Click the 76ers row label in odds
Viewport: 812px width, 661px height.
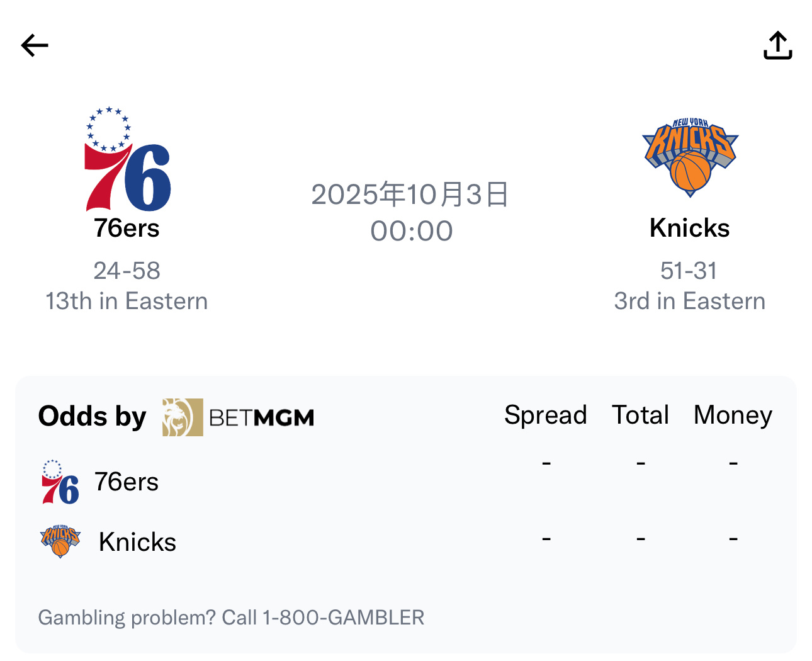click(127, 482)
